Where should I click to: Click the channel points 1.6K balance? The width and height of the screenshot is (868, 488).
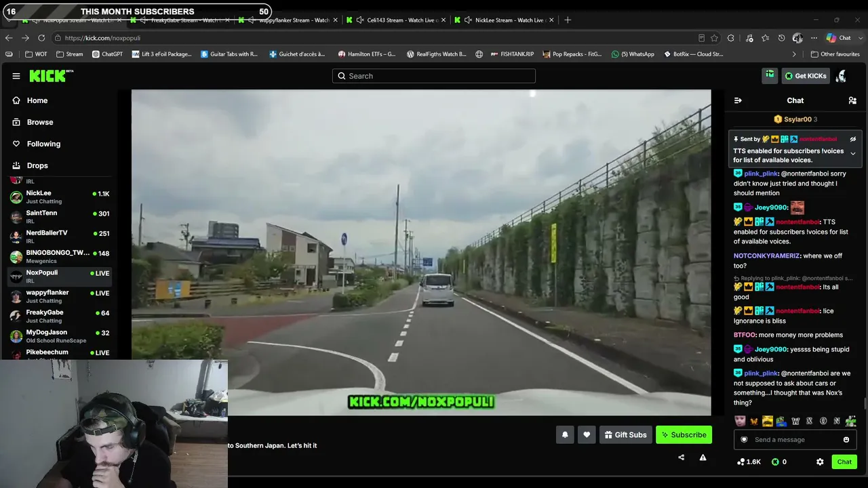tap(749, 462)
